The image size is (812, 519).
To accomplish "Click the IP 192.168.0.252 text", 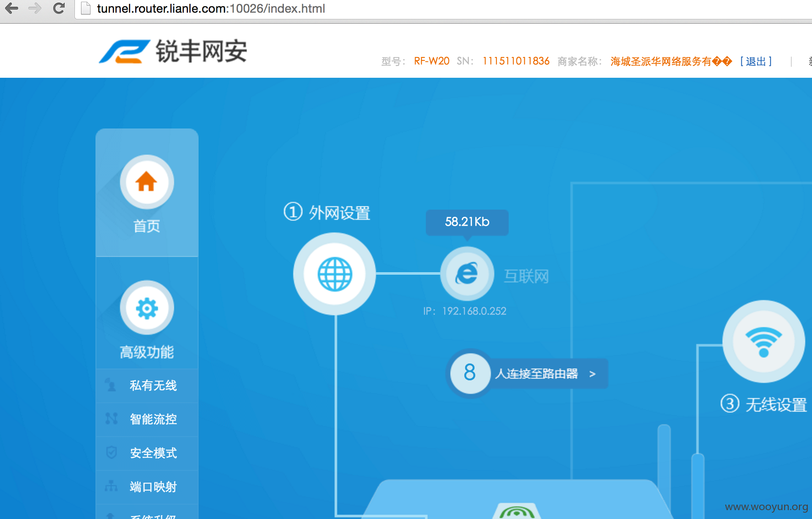I will (x=465, y=311).
